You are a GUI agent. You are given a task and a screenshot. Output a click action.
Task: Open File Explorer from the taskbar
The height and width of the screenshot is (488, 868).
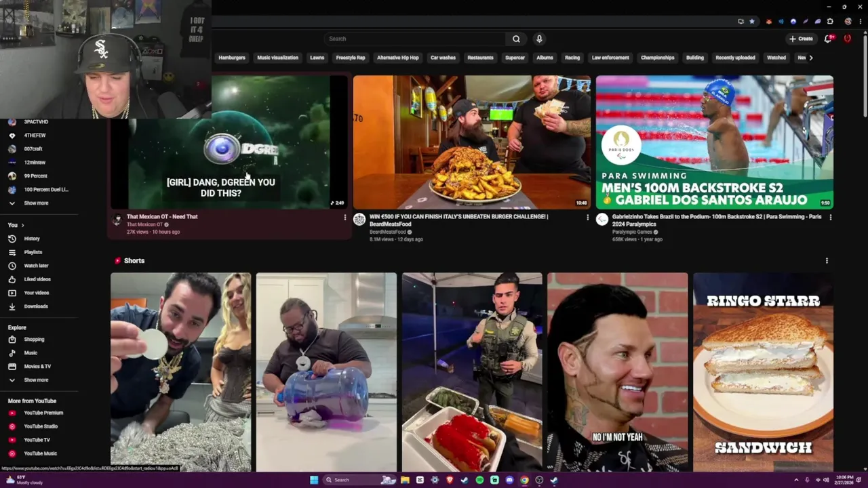pos(405,480)
